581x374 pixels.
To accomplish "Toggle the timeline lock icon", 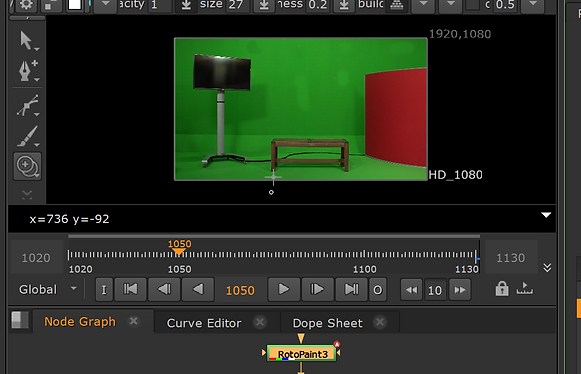I will click(x=502, y=288).
